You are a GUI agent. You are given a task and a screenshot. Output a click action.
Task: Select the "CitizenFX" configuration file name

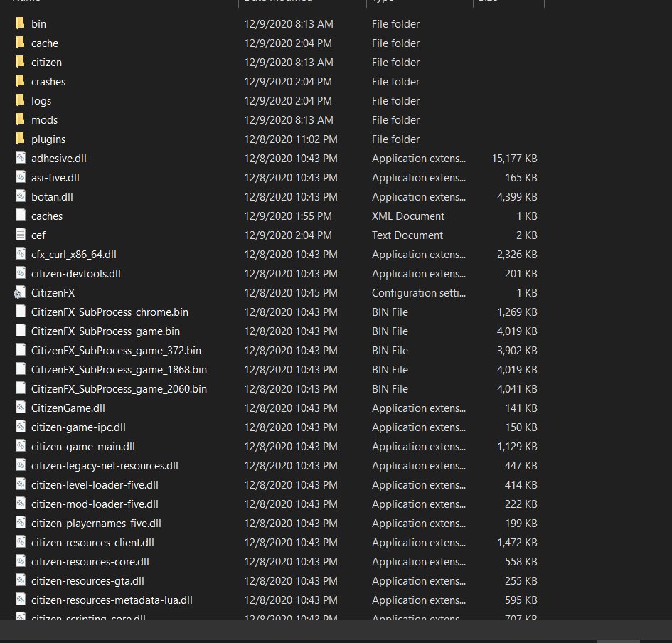[53, 293]
